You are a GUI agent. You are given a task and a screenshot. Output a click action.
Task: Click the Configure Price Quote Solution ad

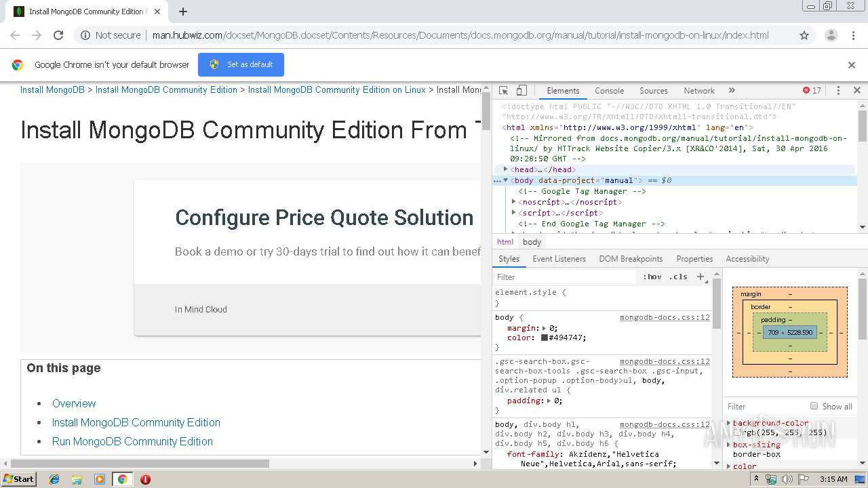coord(324,218)
